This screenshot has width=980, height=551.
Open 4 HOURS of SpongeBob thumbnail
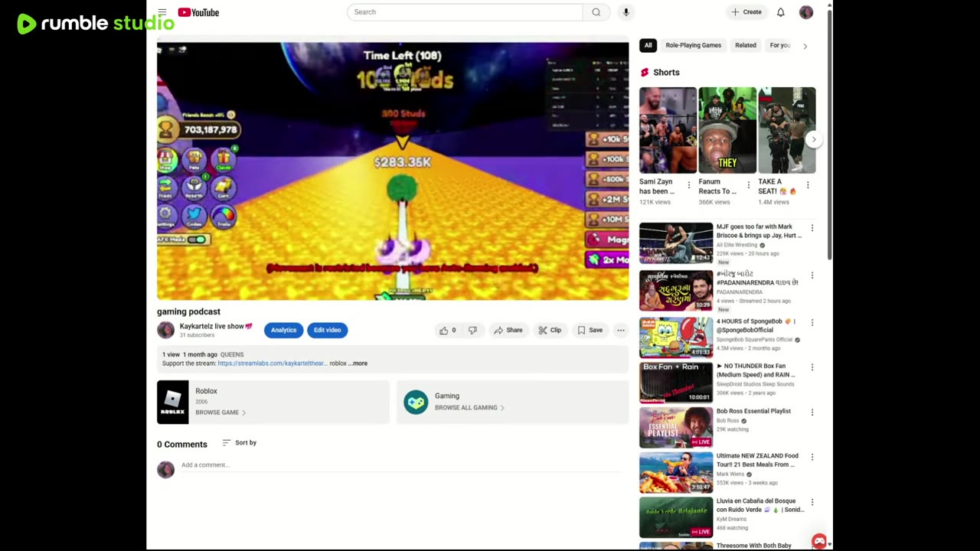pos(676,337)
